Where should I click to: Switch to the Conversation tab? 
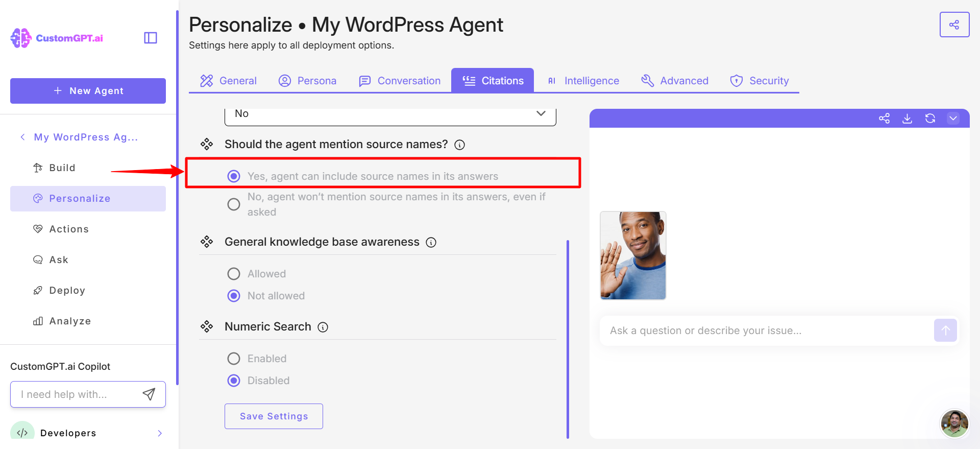click(400, 81)
